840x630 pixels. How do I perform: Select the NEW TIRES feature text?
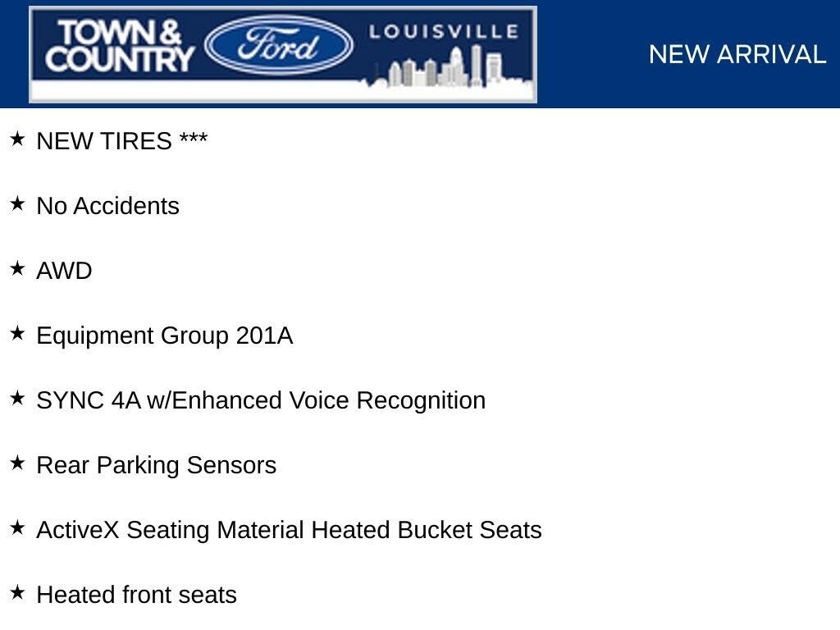(122, 141)
